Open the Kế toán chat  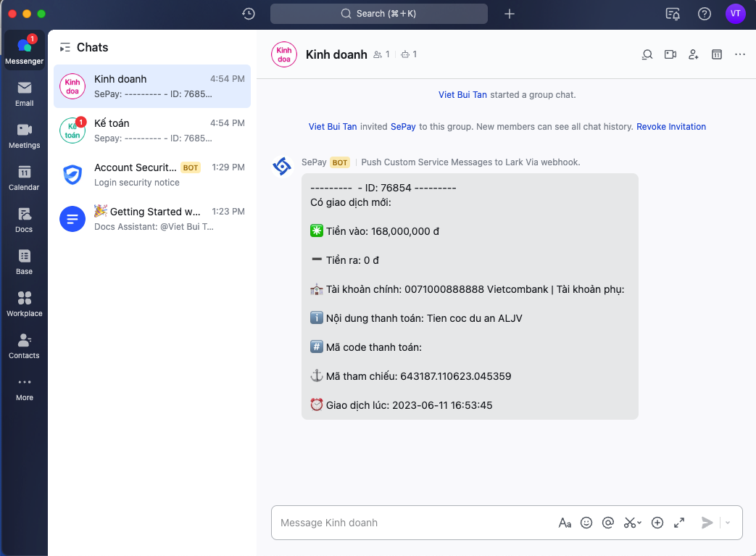[x=152, y=130]
